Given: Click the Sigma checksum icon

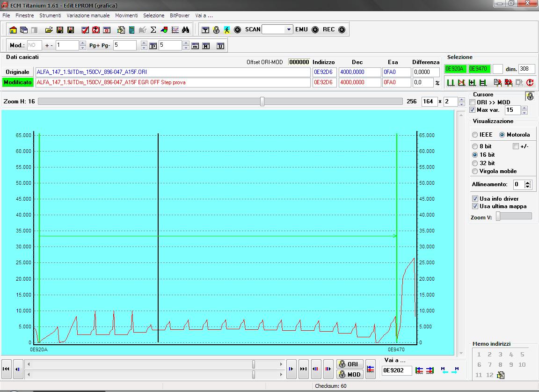Looking at the screenshot, I should pos(153,30).
